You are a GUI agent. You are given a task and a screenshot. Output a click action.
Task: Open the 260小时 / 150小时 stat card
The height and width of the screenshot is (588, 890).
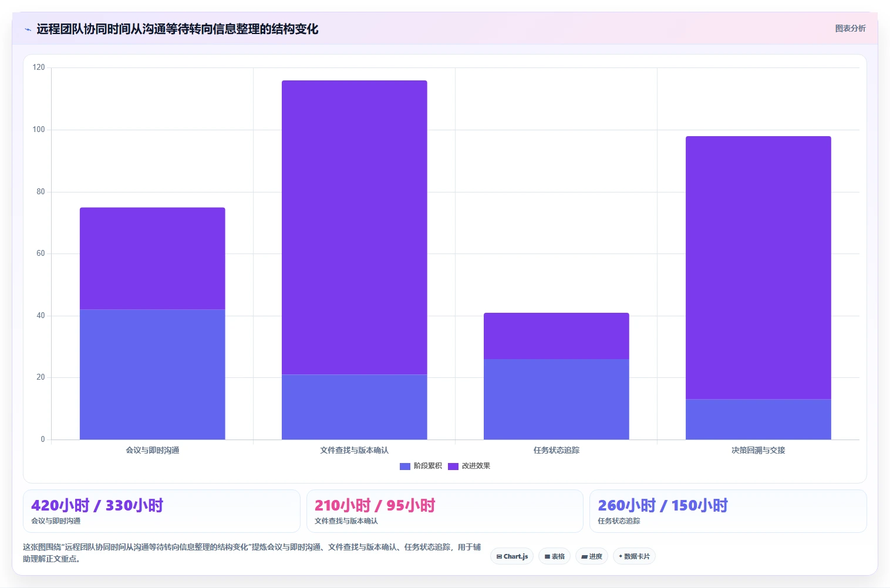click(728, 511)
